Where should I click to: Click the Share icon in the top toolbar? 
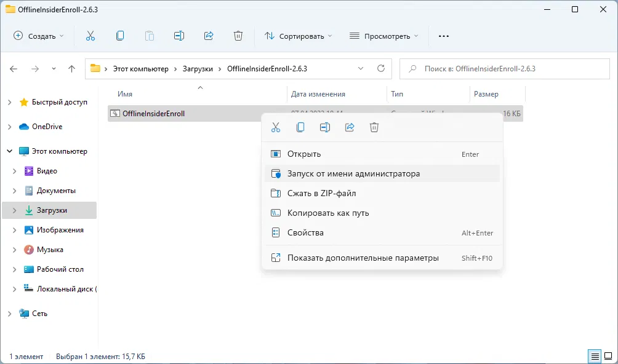(x=209, y=36)
